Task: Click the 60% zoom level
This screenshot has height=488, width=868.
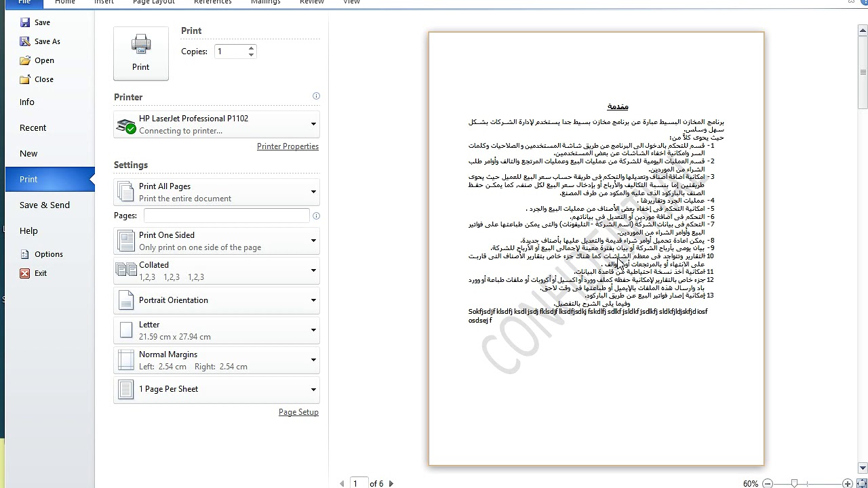Action: [x=751, y=484]
